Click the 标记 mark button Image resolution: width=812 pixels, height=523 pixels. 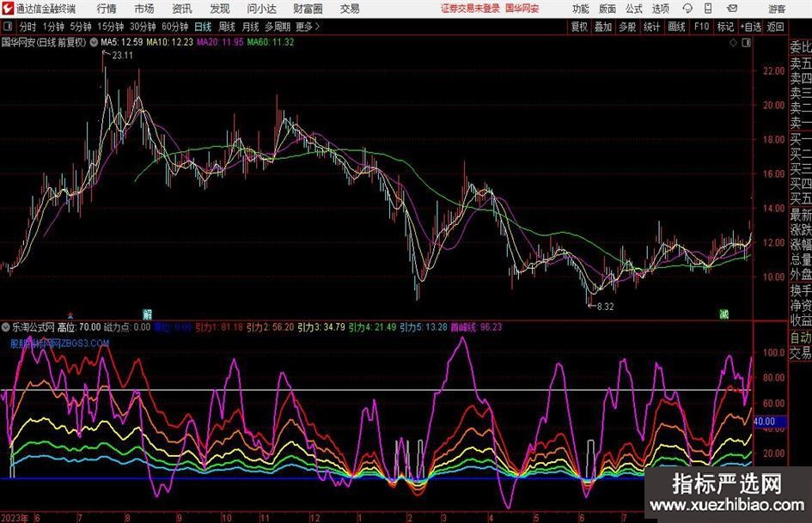tap(725, 27)
